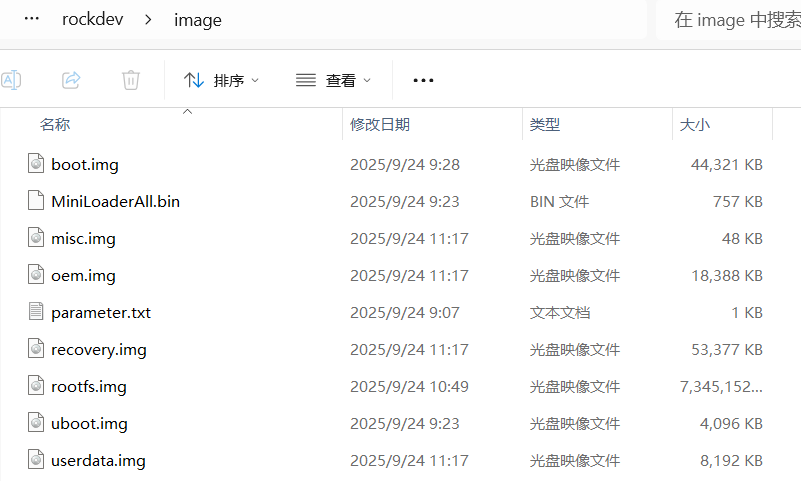801x481 pixels.
Task: Navigate to rockdev folder in breadcrumb
Action: [x=92, y=20]
